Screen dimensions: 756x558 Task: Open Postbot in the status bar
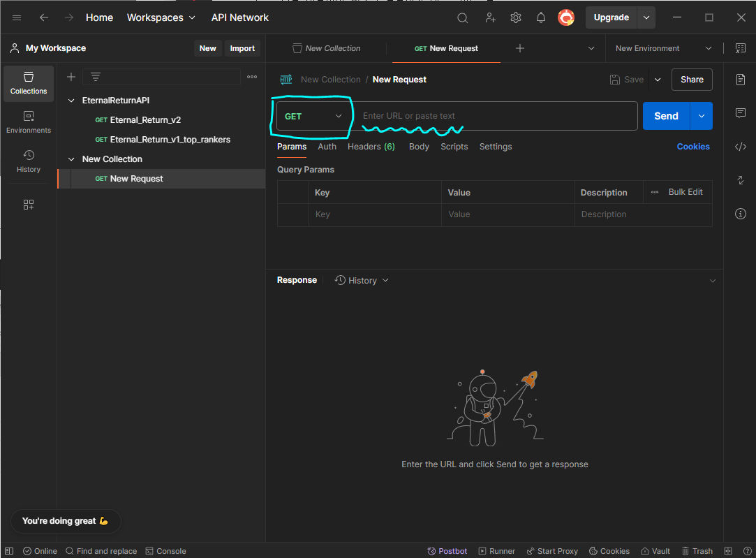coord(447,551)
